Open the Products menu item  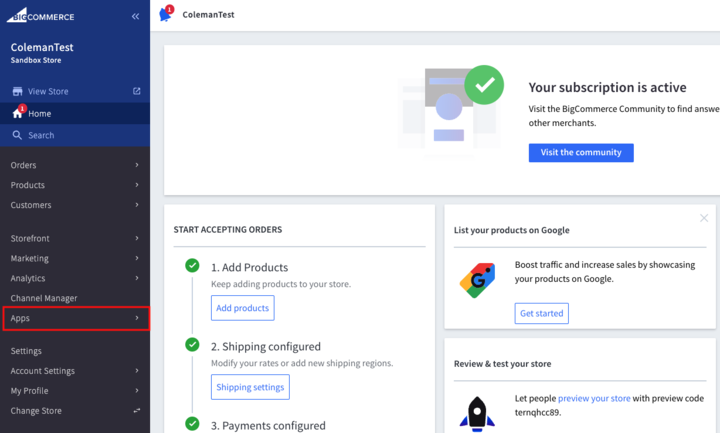tap(75, 185)
